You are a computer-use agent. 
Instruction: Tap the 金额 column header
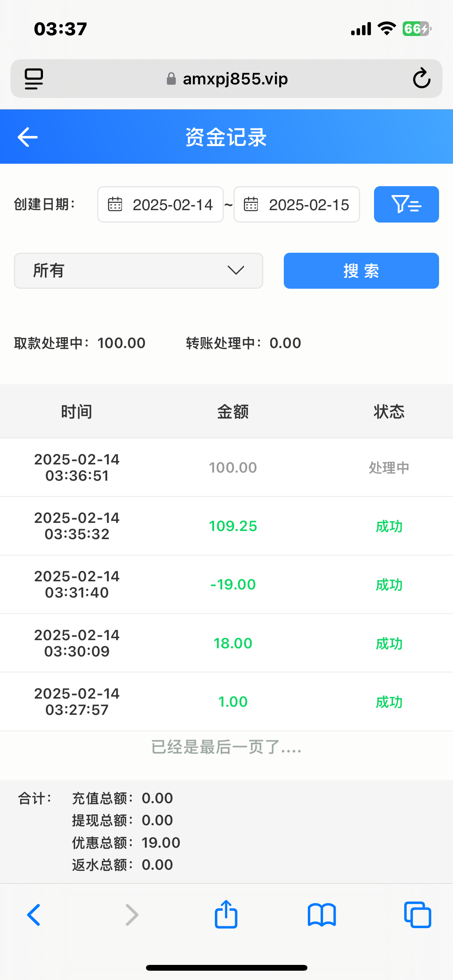233,411
